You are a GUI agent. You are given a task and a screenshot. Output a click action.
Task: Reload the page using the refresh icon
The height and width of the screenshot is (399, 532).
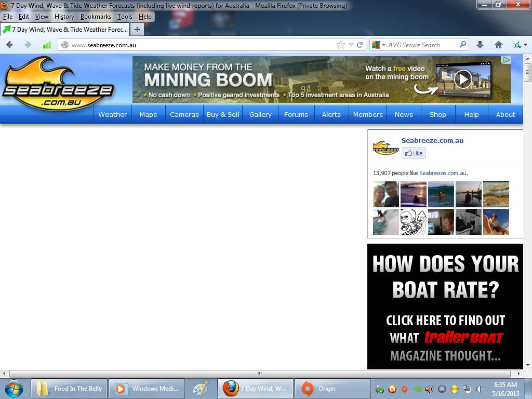point(360,45)
